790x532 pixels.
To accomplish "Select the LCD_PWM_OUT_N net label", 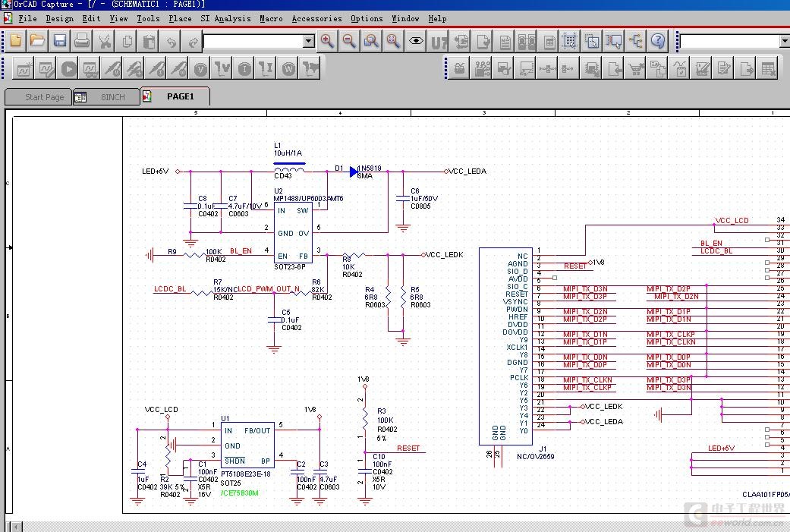I will click(x=269, y=289).
